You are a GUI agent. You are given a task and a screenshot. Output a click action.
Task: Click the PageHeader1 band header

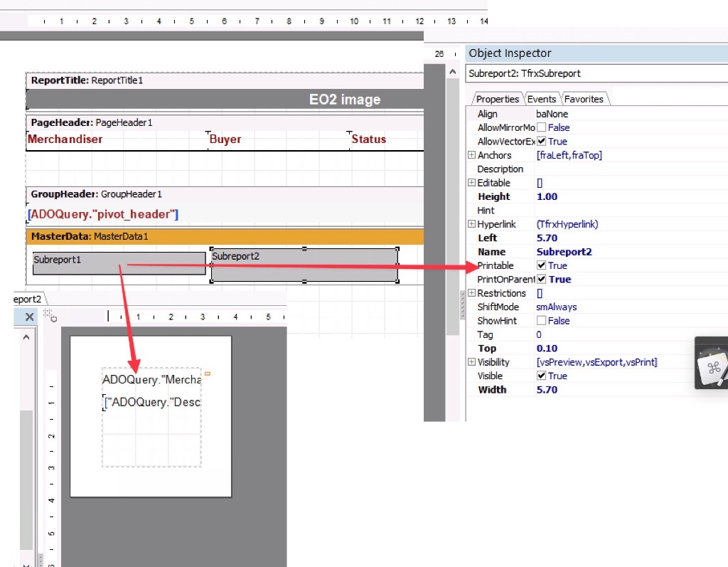[x=225, y=122]
